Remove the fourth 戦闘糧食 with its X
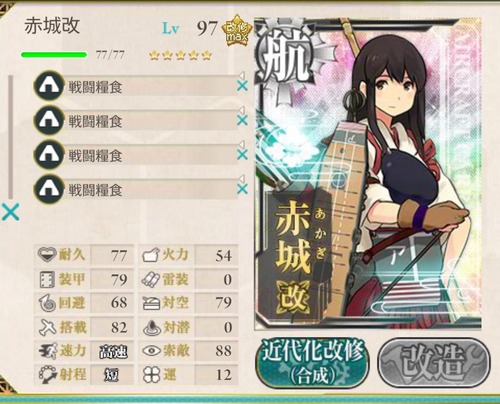 pos(242,189)
